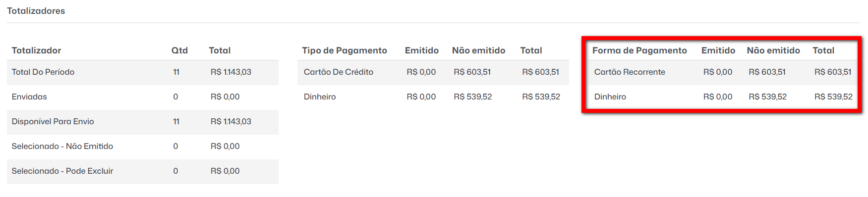Click the Qtd column header
Screen dimensions: 868x197
click(x=179, y=50)
